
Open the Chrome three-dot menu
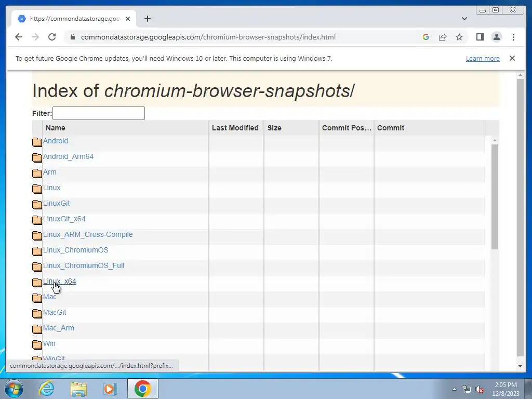513,37
